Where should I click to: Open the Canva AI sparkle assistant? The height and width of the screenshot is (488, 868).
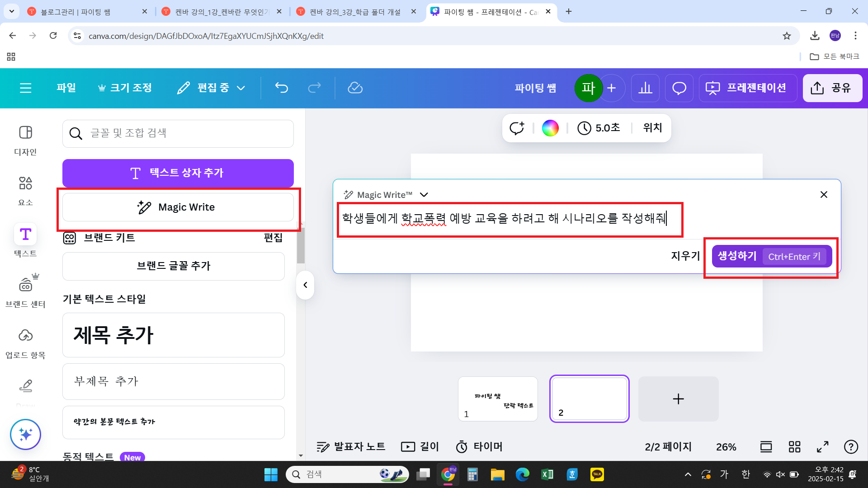coord(25,434)
